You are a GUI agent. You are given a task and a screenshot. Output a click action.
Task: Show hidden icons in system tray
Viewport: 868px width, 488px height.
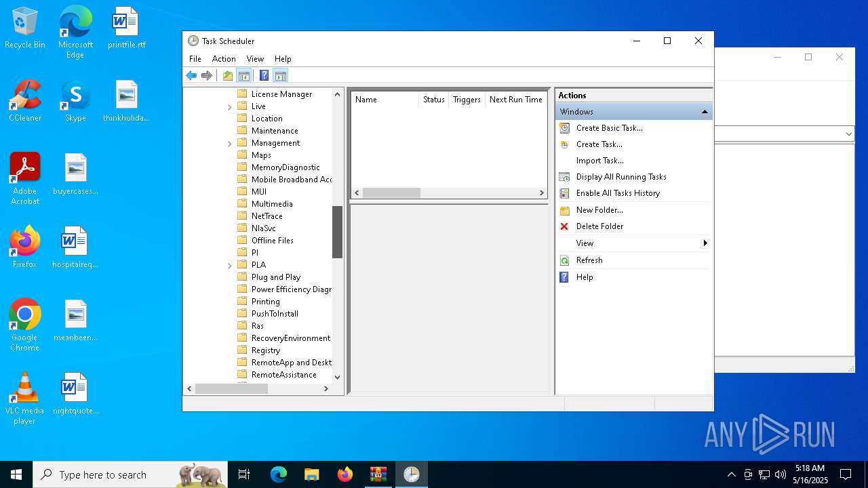pyautogui.click(x=731, y=474)
